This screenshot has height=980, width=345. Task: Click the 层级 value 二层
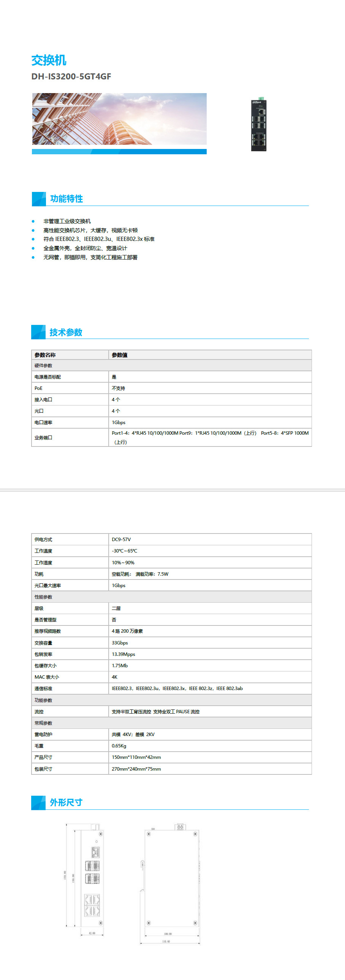(116, 608)
